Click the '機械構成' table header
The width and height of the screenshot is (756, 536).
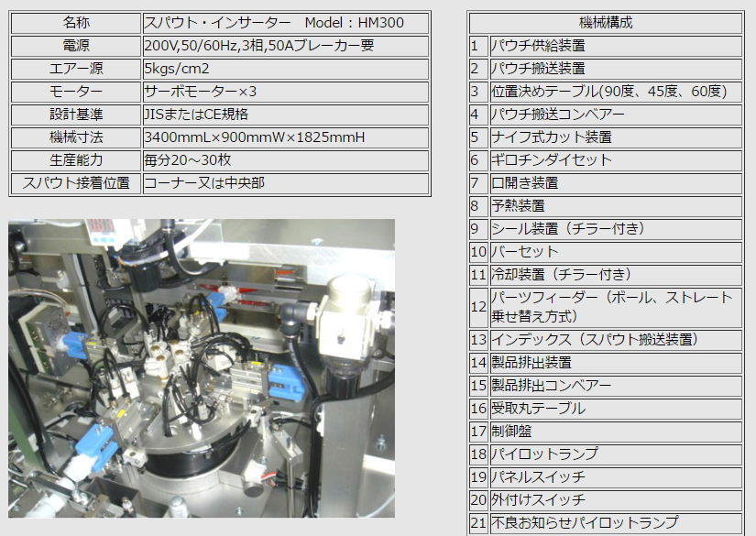click(606, 23)
